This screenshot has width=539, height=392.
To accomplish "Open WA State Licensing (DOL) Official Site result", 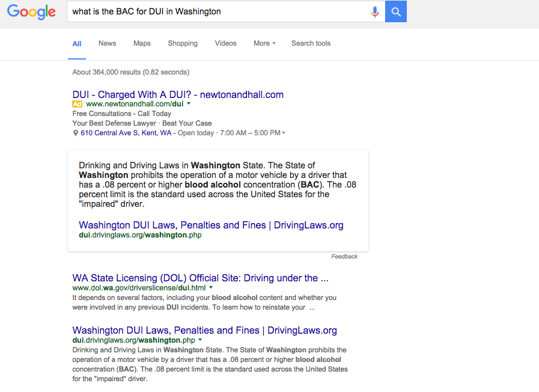I will [201, 278].
